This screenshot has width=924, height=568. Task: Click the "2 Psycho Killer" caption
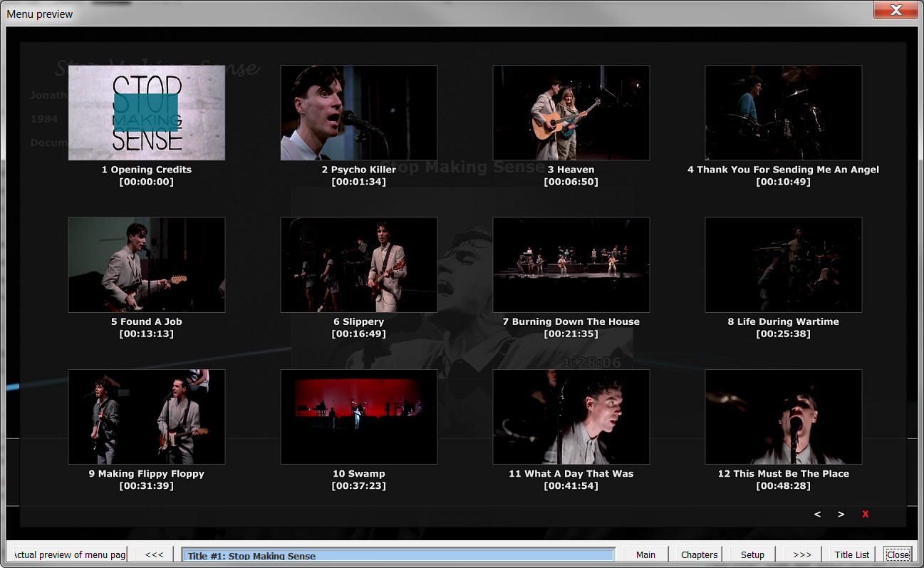pyautogui.click(x=359, y=170)
